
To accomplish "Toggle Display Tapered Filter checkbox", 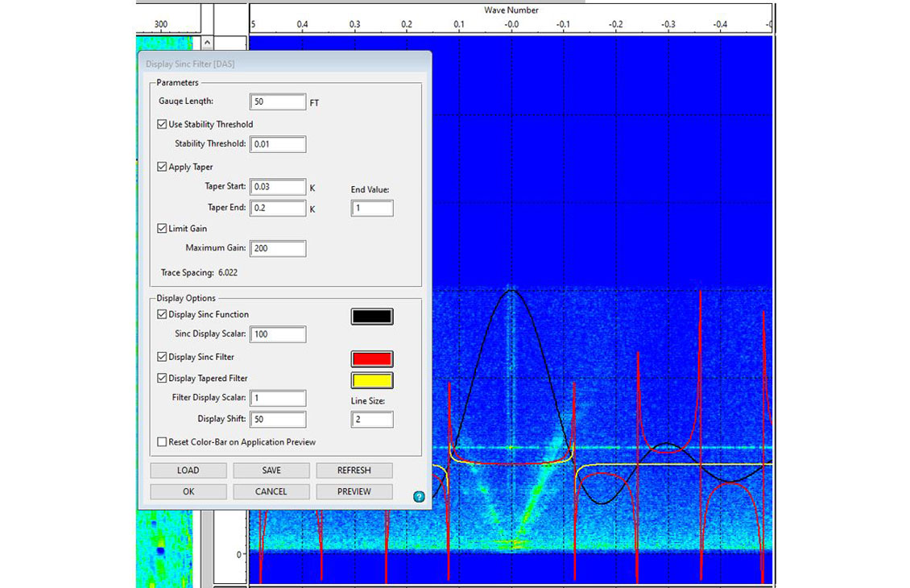I will tap(163, 378).
